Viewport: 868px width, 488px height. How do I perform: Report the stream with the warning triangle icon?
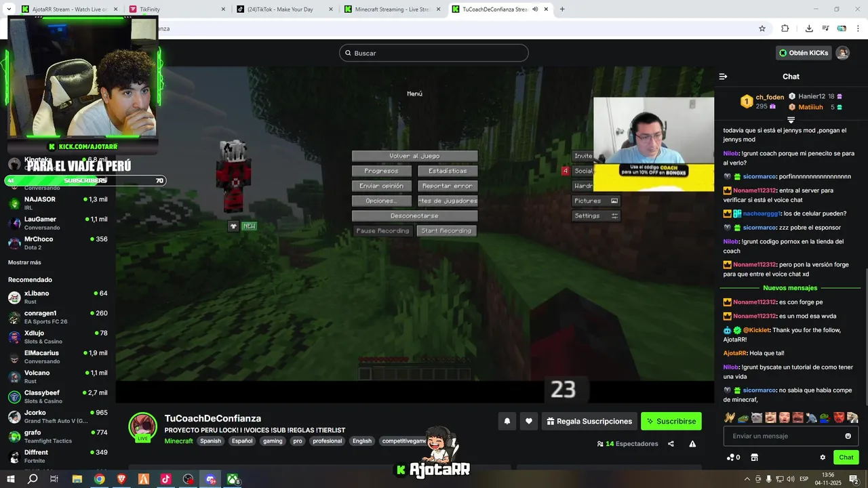click(x=692, y=444)
